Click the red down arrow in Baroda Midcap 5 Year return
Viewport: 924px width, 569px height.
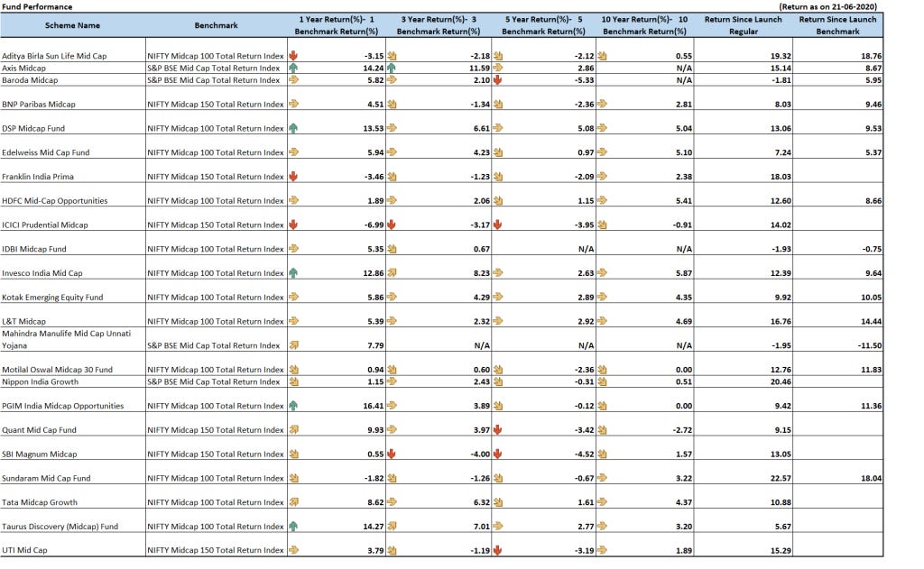click(498, 79)
